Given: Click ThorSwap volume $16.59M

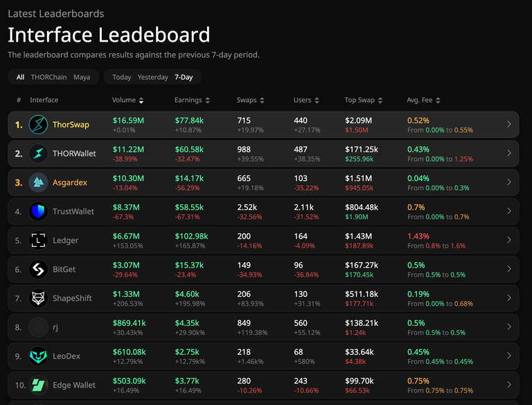Looking at the screenshot, I should click(x=128, y=121).
